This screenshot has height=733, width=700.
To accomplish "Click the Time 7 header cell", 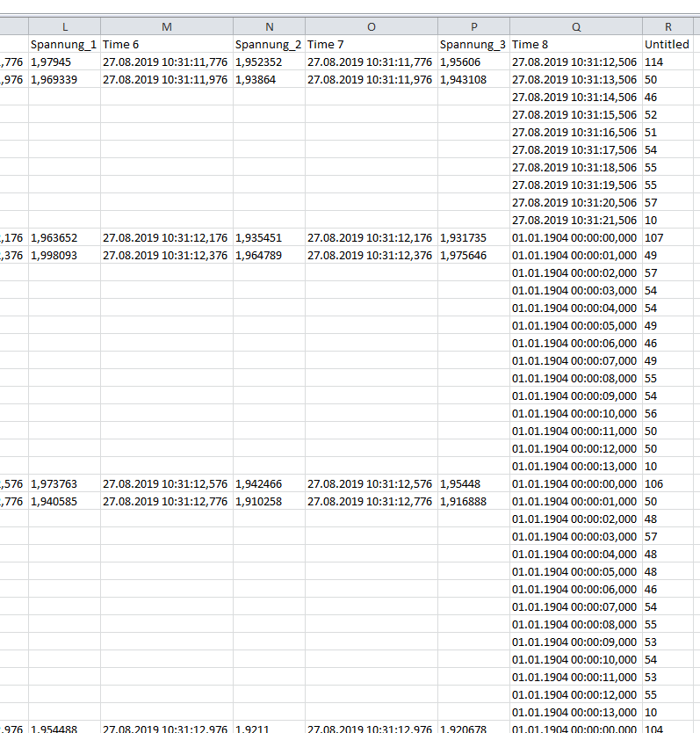I will click(372, 45).
